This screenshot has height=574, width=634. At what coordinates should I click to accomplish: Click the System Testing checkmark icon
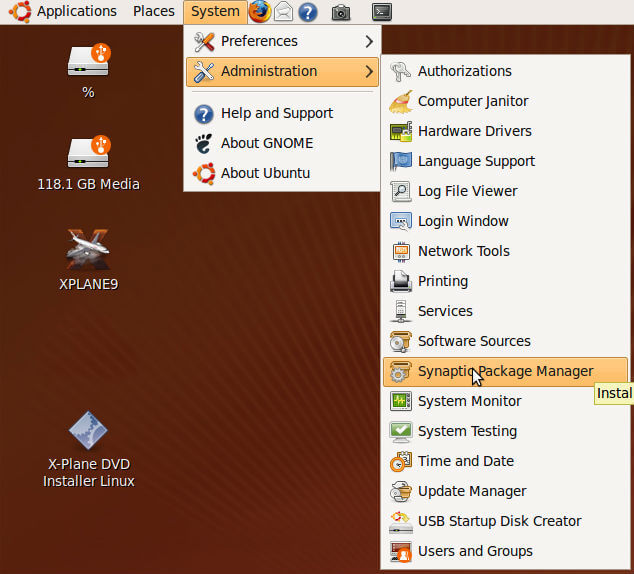click(x=400, y=431)
